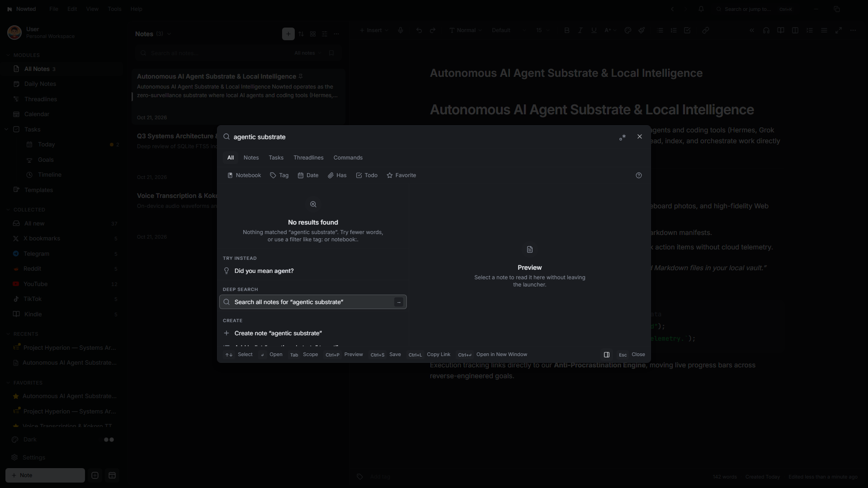
Task: Open the search filter help icon
Action: 639,175
